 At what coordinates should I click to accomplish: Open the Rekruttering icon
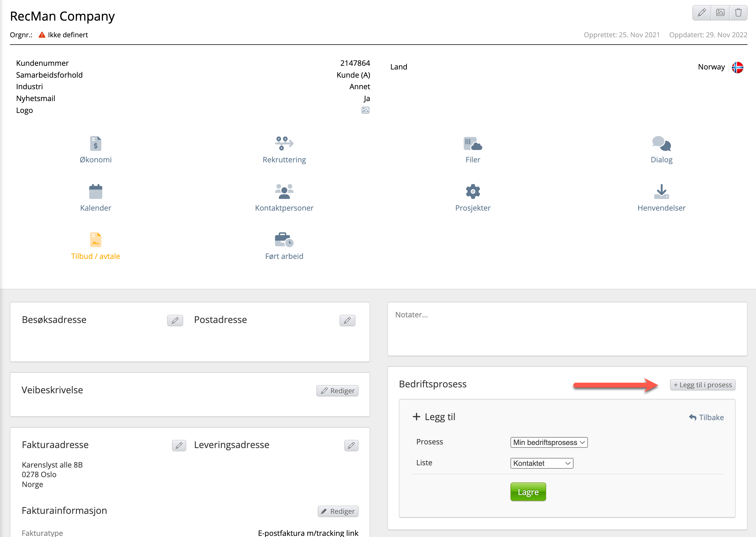(x=284, y=143)
